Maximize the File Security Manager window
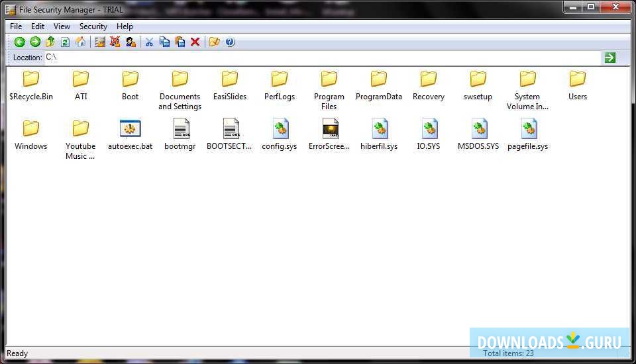The width and height of the screenshot is (636, 364). [591, 7]
